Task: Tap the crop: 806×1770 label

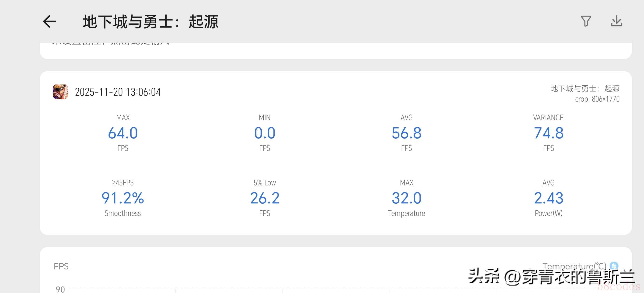Action: click(x=597, y=99)
